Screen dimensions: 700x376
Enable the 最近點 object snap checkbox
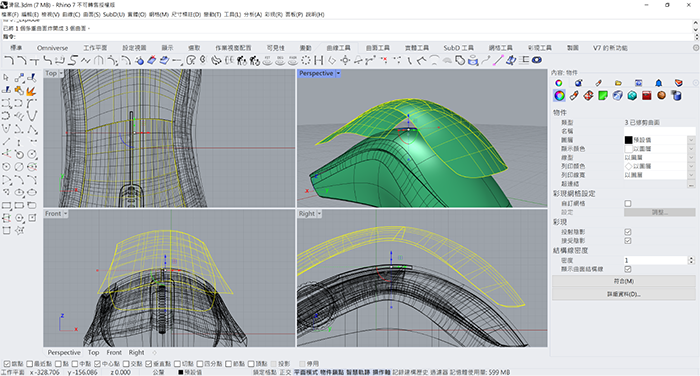(x=30, y=364)
